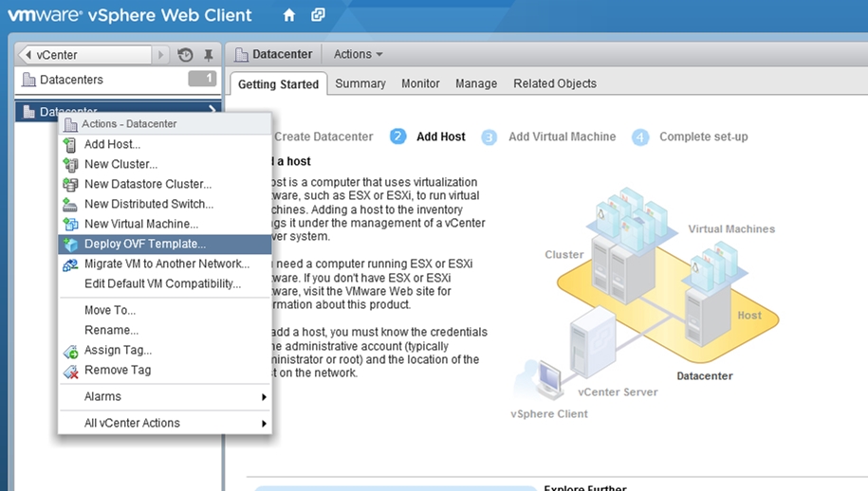Viewport: 868px width, 491px height.
Task: Open the Actions dropdown in toolbar
Action: pos(358,55)
